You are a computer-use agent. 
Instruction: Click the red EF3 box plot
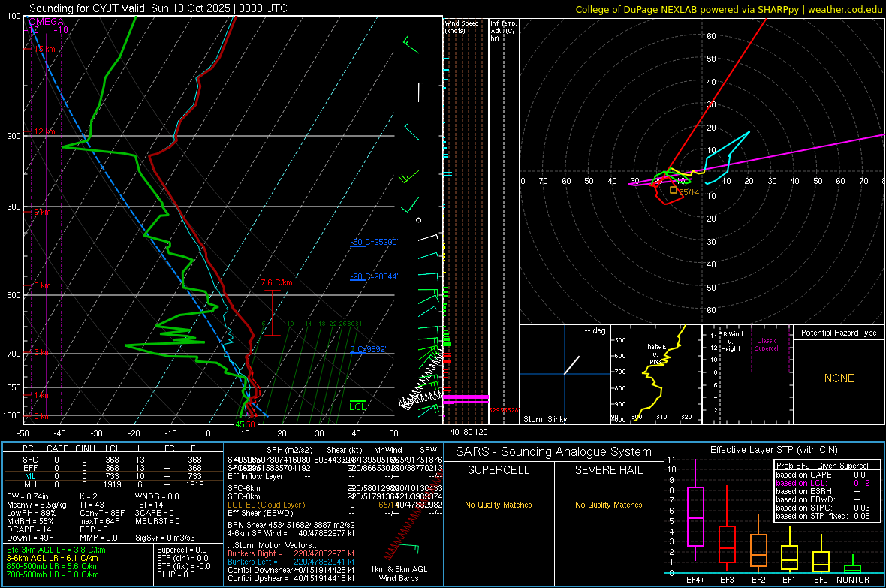pos(727,529)
